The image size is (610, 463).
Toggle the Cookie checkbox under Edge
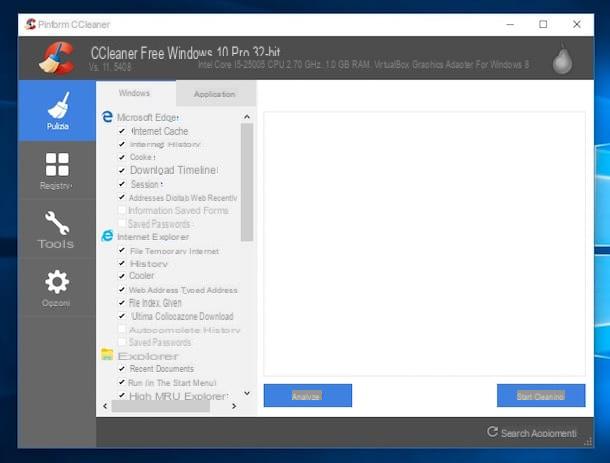(122, 157)
